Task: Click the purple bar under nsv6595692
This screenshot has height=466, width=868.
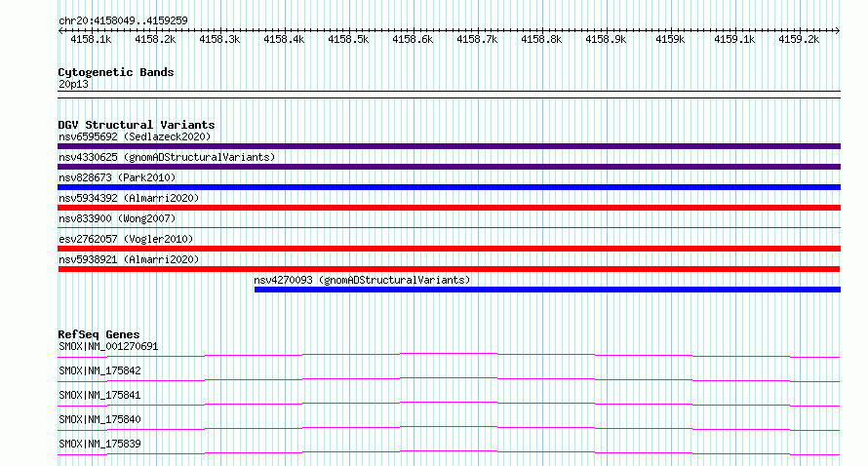Action: point(449,146)
